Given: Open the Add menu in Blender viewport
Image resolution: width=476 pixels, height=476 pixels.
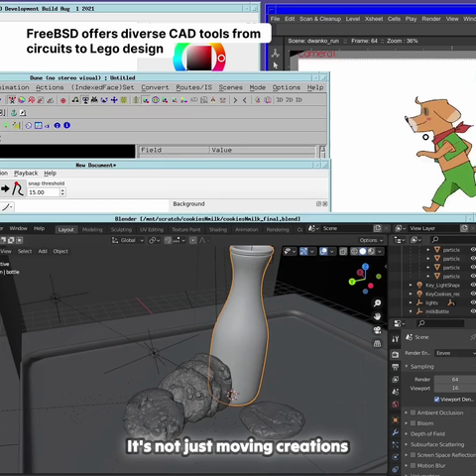Looking at the screenshot, I should [x=43, y=251].
